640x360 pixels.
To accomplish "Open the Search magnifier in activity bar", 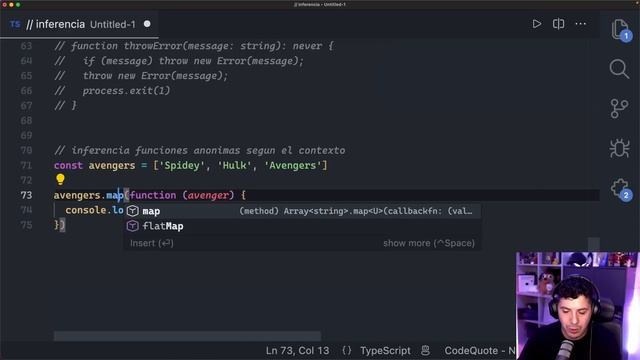I will (619, 69).
